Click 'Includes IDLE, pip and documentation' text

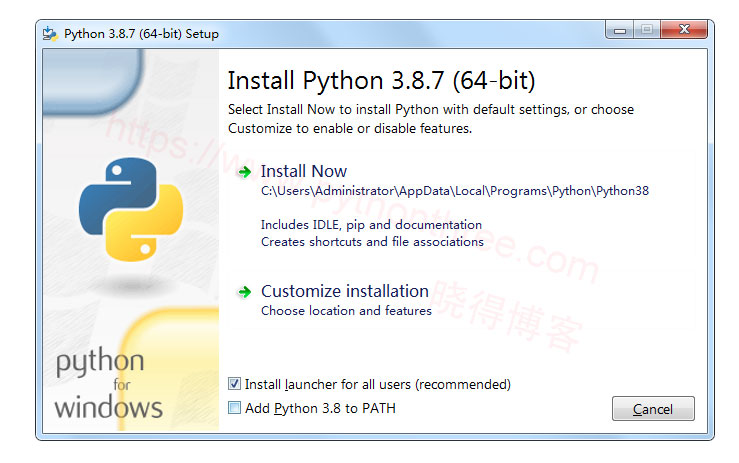click(x=371, y=225)
